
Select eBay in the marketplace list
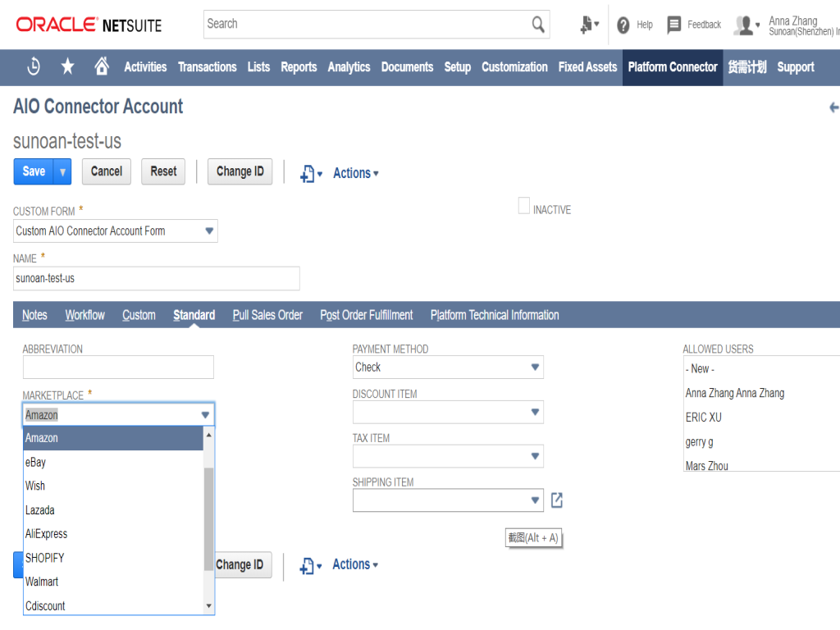pos(113,463)
